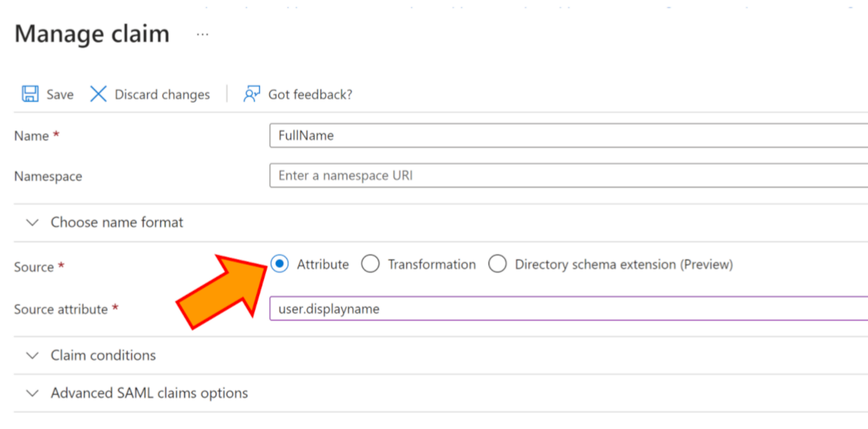The image size is (868, 429).
Task: Click the Directory schema extension (Preview) label text
Action: [624, 264]
